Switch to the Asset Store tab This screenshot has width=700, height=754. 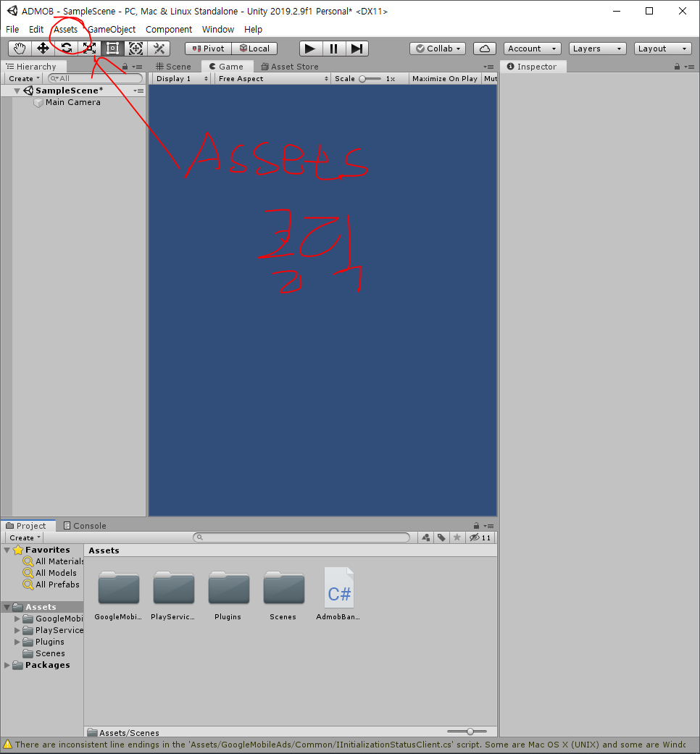pos(290,67)
